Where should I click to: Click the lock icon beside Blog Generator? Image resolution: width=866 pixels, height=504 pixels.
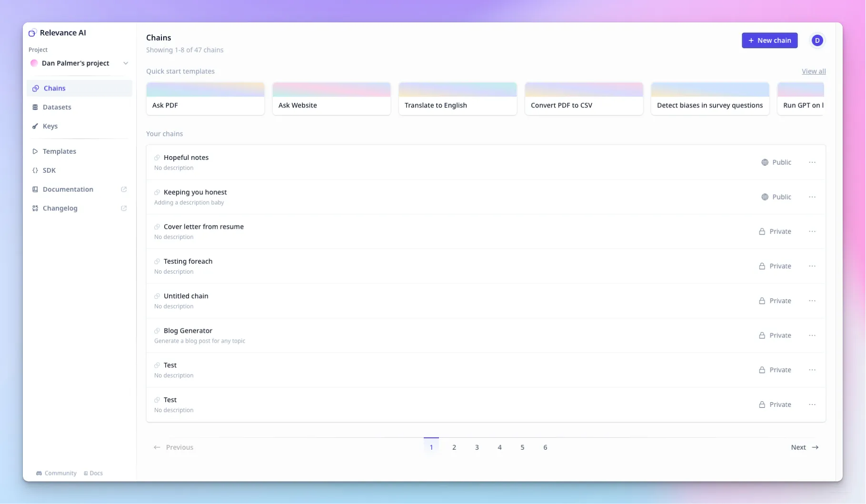click(x=762, y=335)
